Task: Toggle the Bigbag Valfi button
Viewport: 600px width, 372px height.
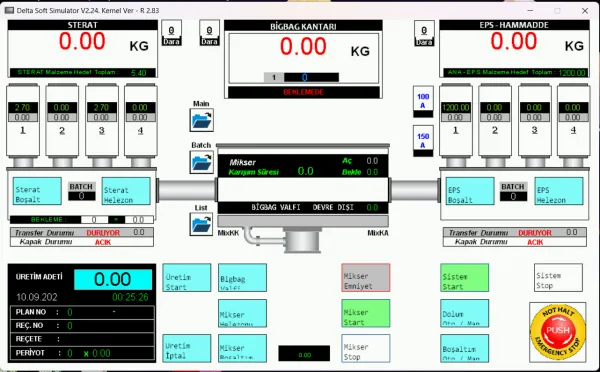Action: pyautogui.click(x=242, y=277)
